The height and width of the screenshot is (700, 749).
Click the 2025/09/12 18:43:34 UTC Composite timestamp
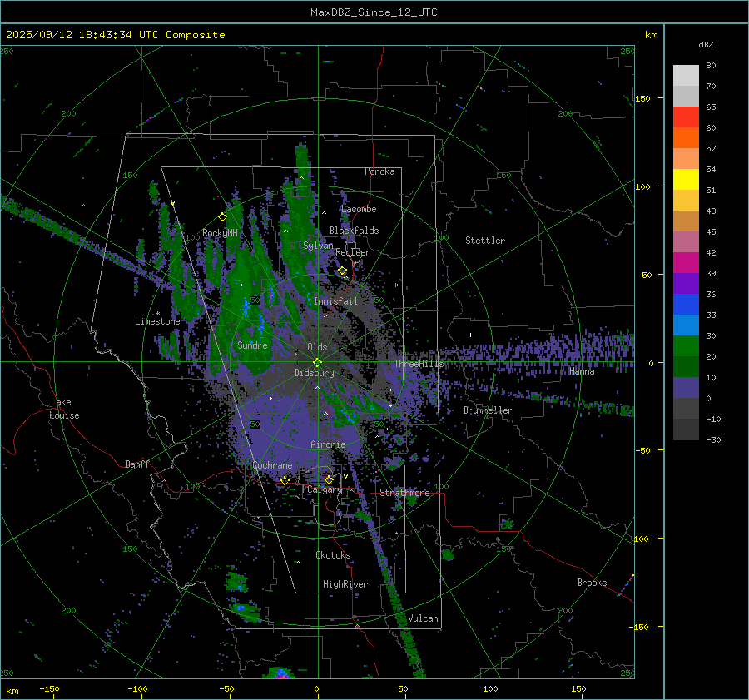[115, 35]
